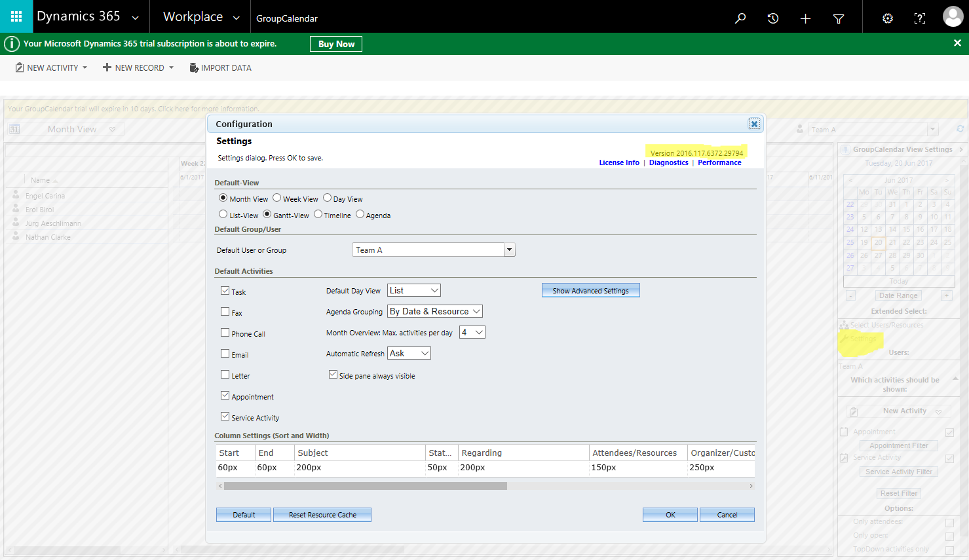The image size is (969, 560).
Task: Click the refresh icon next to Team A
Action: [960, 129]
